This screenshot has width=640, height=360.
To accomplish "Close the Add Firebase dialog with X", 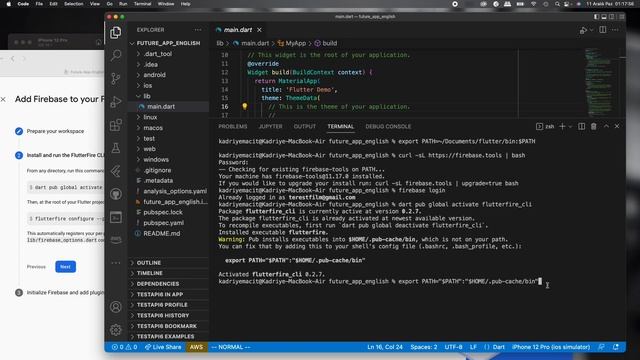I will pyautogui.click(x=3, y=99).
